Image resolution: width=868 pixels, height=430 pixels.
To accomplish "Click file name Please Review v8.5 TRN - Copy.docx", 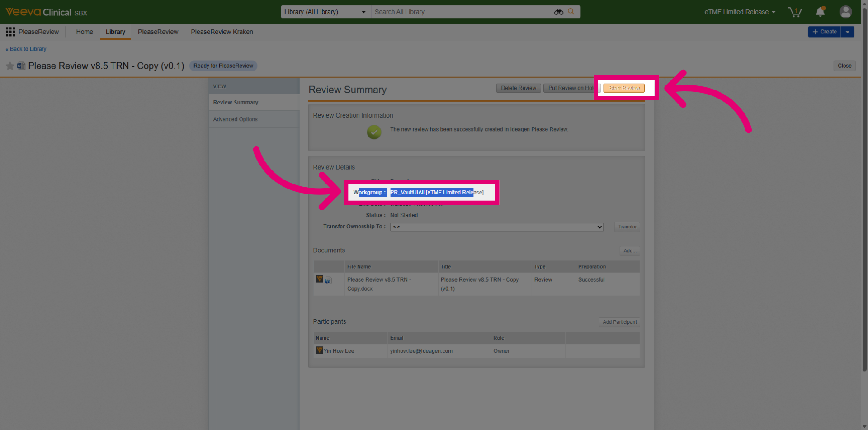I will click(379, 284).
